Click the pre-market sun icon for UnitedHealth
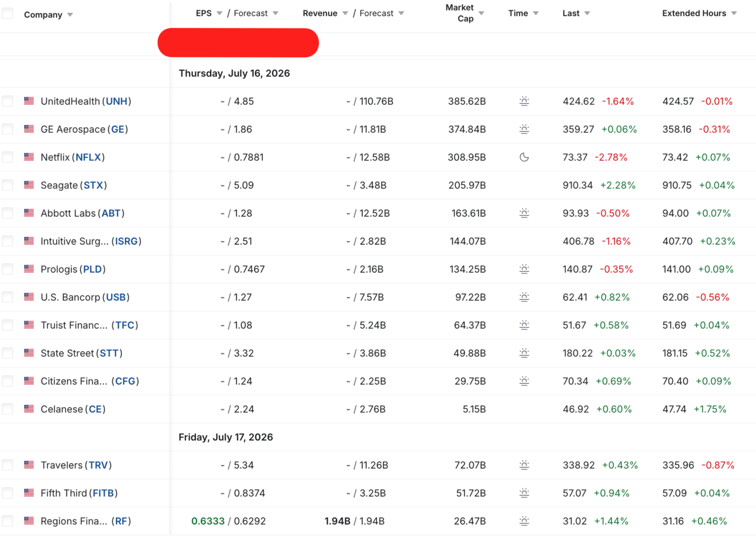 tap(524, 101)
